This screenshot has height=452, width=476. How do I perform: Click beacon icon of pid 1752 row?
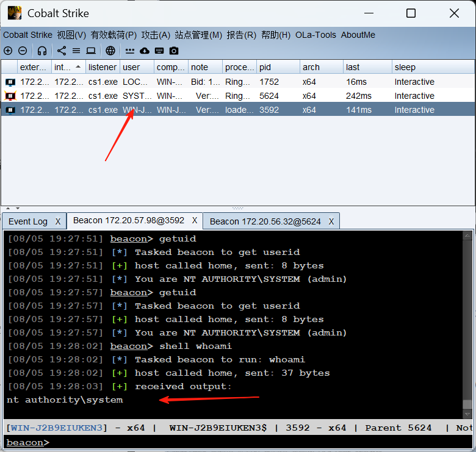coord(10,82)
